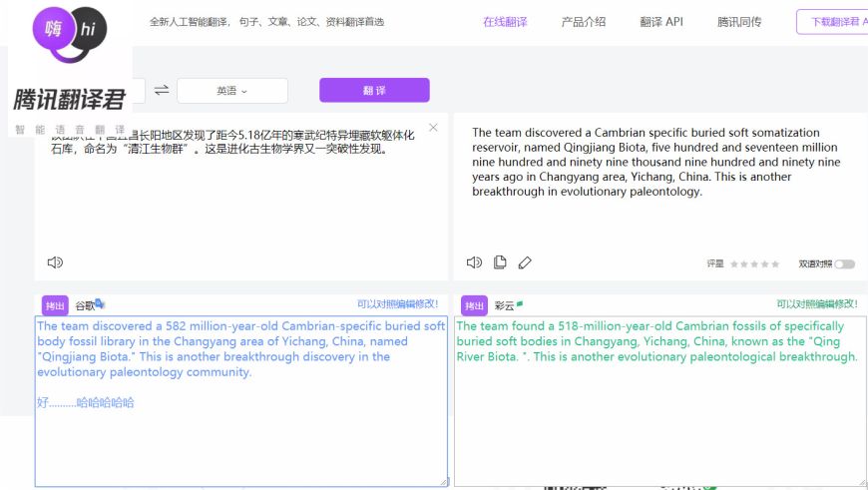Copy the Tencent translation result
Image resolution: width=868 pixels, height=490 pixels.
tap(500, 262)
